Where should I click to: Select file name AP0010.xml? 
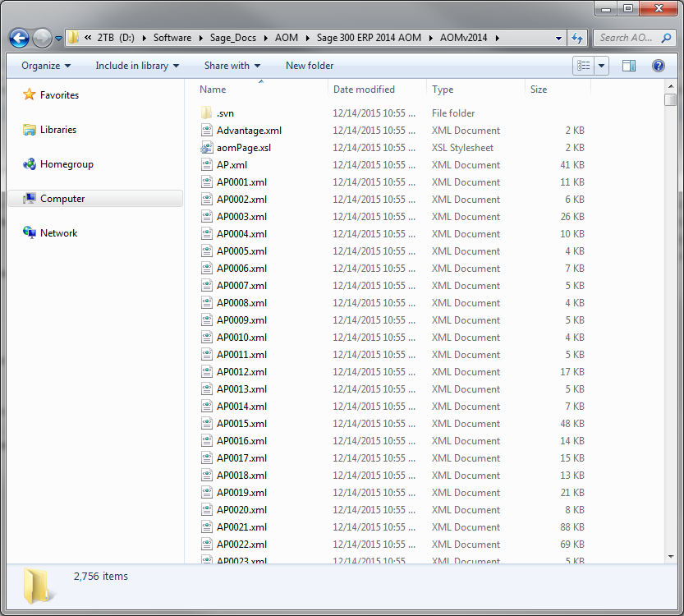[241, 338]
